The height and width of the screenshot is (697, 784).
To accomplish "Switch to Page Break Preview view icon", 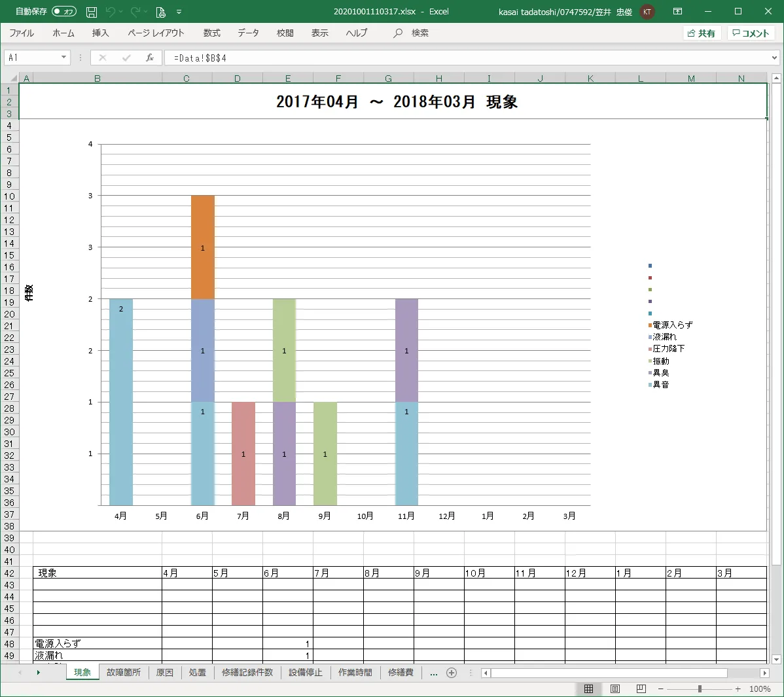I will 641,688.
